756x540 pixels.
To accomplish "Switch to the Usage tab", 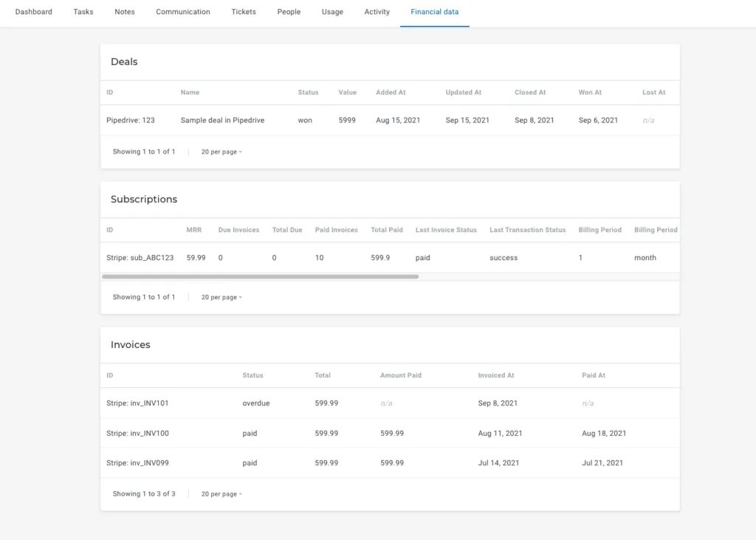I will (332, 12).
